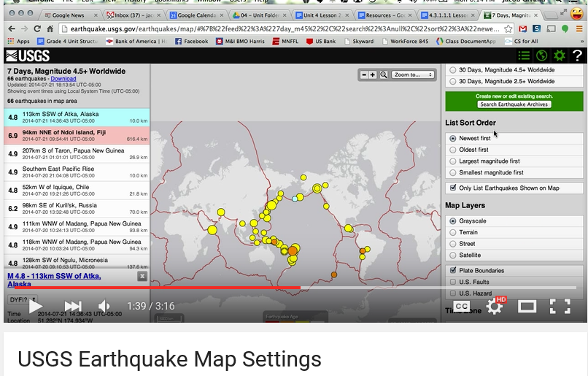Switch to Google News tab

[71, 15]
